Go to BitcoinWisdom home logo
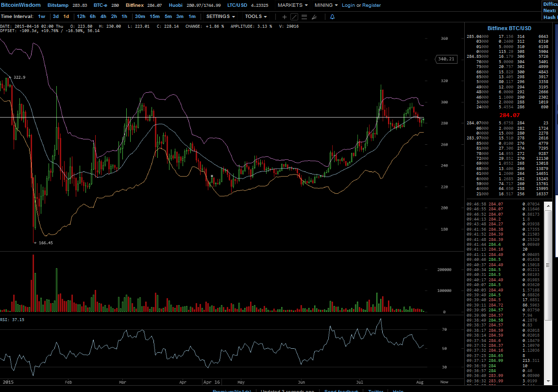This screenshot has width=558, height=392. tap(21, 5)
